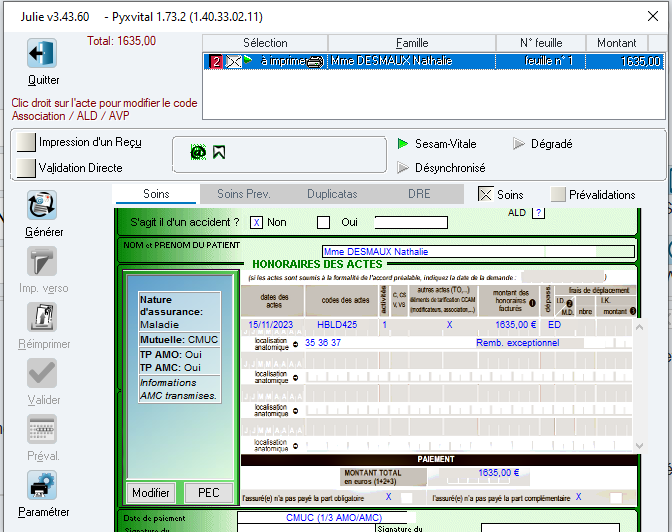
Task: Close the Julie Pyxvital window
Action: click(653, 16)
